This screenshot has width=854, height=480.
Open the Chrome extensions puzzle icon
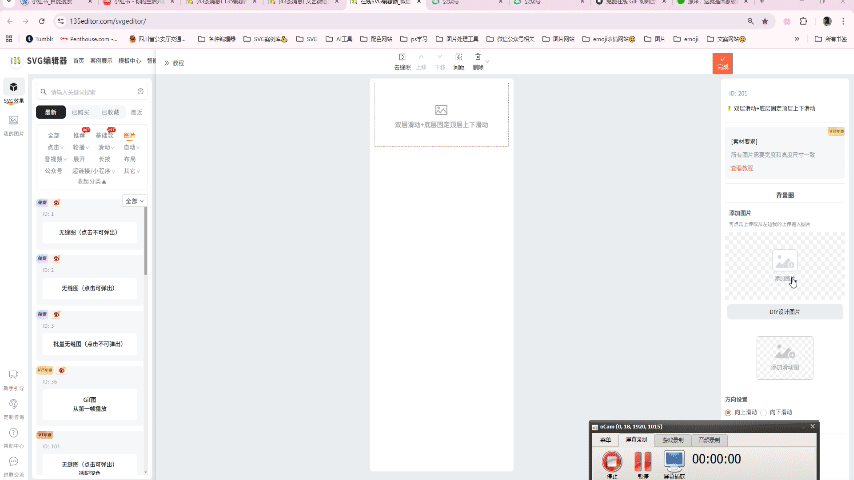tap(803, 21)
